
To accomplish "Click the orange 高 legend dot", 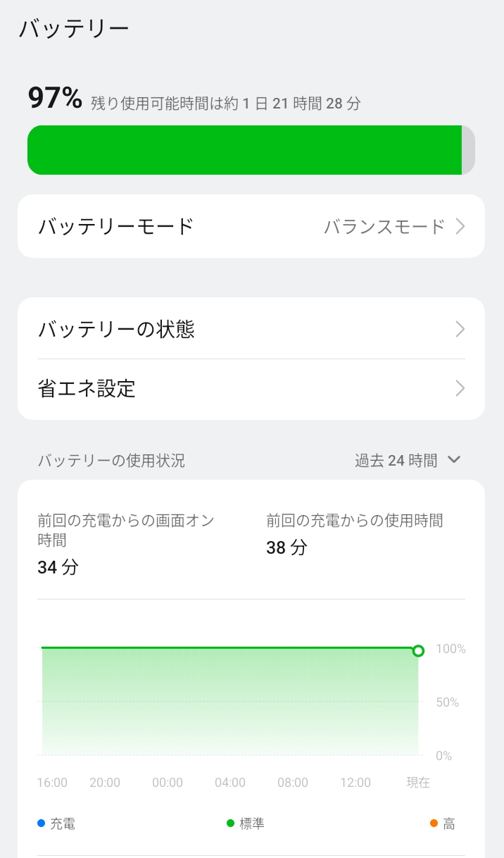I will click(x=434, y=823).
